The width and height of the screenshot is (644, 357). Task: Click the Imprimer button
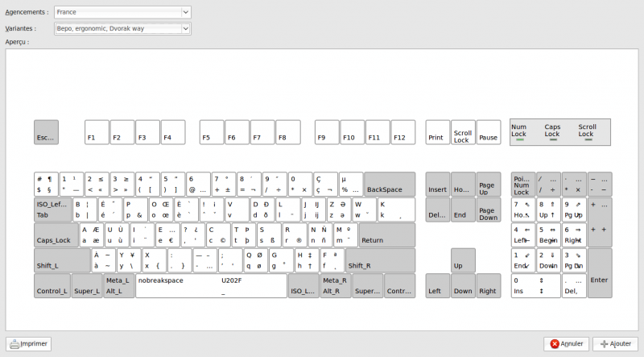pyautogui.click(x=29, y=344)
